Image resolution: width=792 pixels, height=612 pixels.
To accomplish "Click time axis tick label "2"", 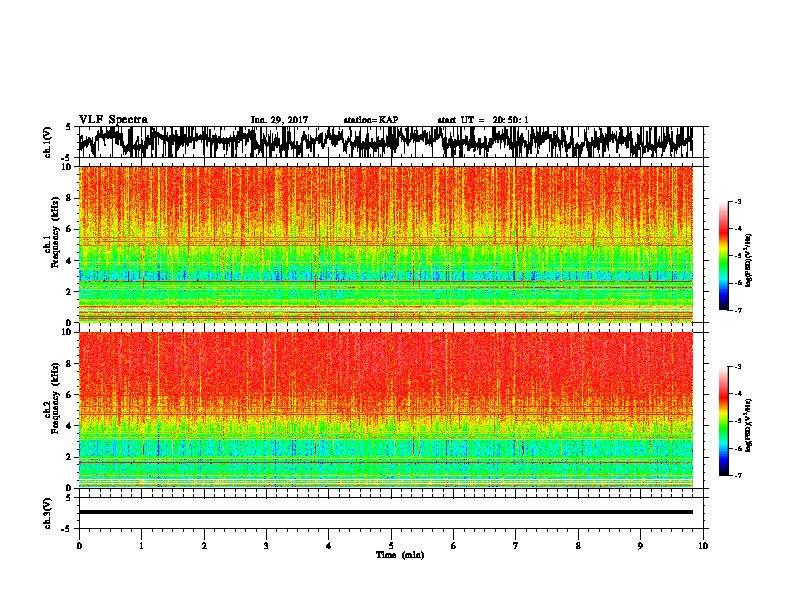I will pos(204,546).
